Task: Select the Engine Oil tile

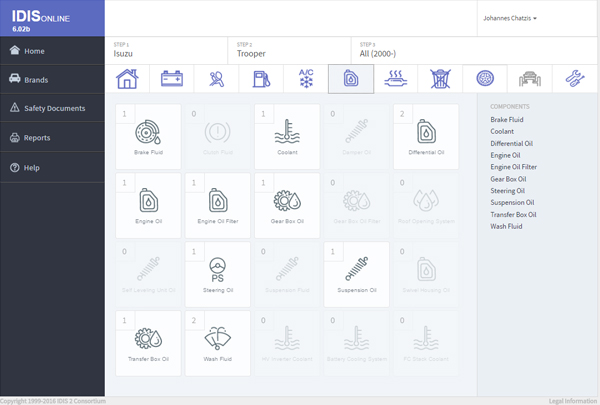Action: coord(148,206)
